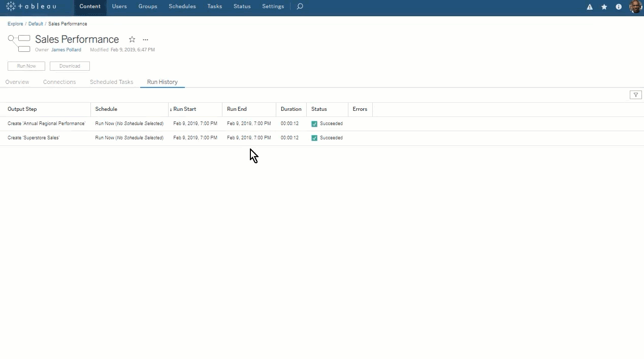This screenshot has height=359, width=644.
Task: Sort by Duration column header
Action: click(x=291, y=109)
